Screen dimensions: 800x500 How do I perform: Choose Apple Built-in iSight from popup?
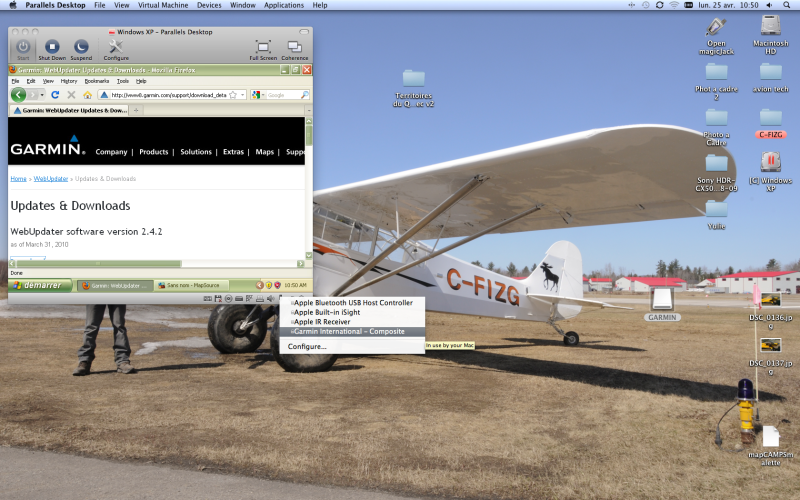coord(352,312)
